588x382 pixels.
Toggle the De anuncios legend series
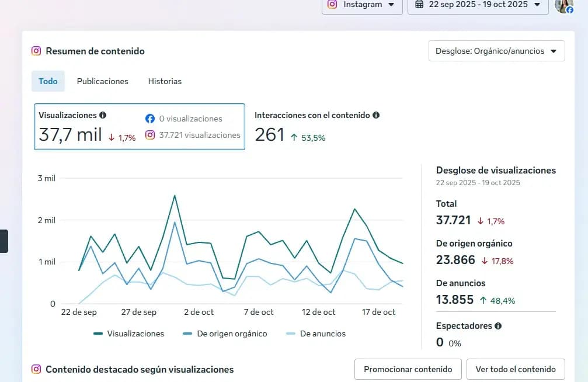point(316,334)
